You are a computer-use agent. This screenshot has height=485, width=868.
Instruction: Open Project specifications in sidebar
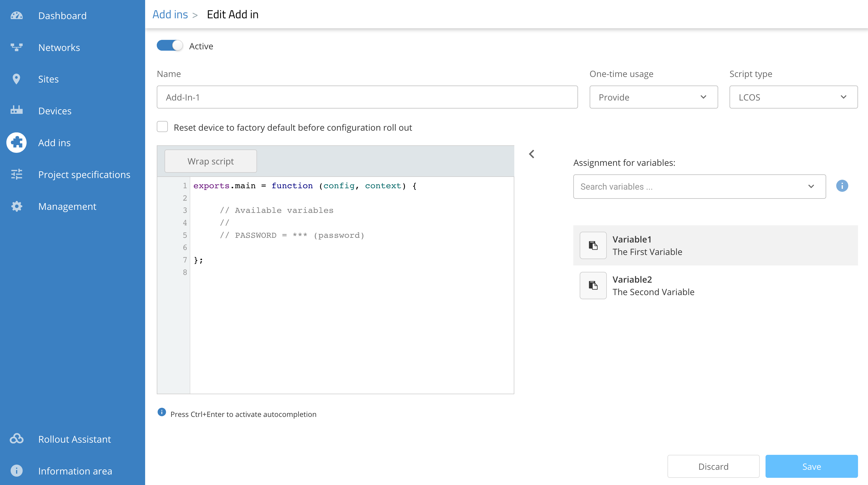click(84, 174)
